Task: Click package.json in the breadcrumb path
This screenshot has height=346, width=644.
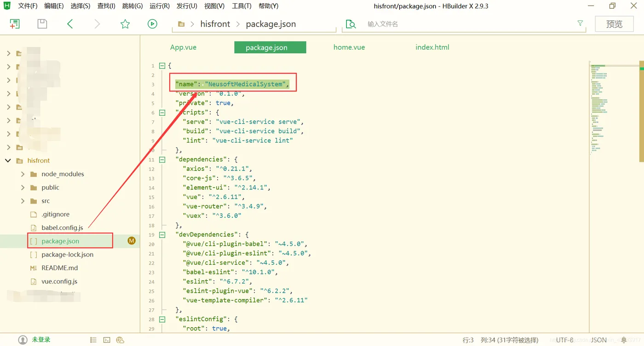Action: pos(270,24)
